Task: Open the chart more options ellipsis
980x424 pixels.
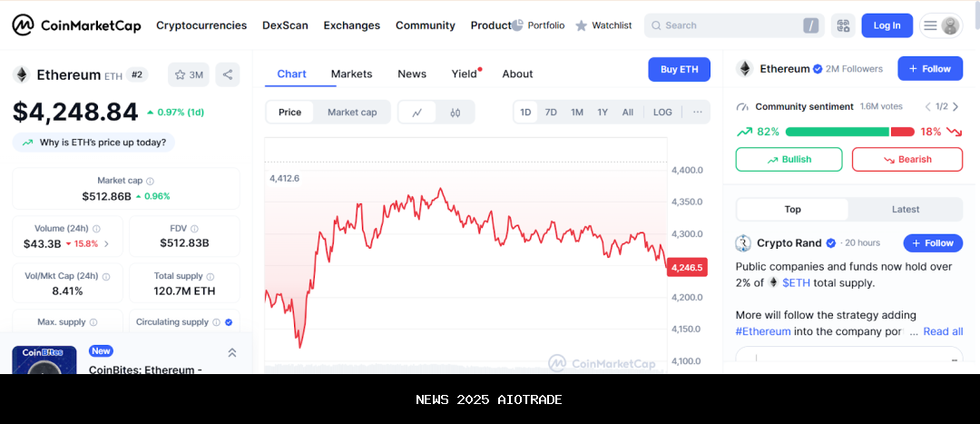Action: click(697, 112)
